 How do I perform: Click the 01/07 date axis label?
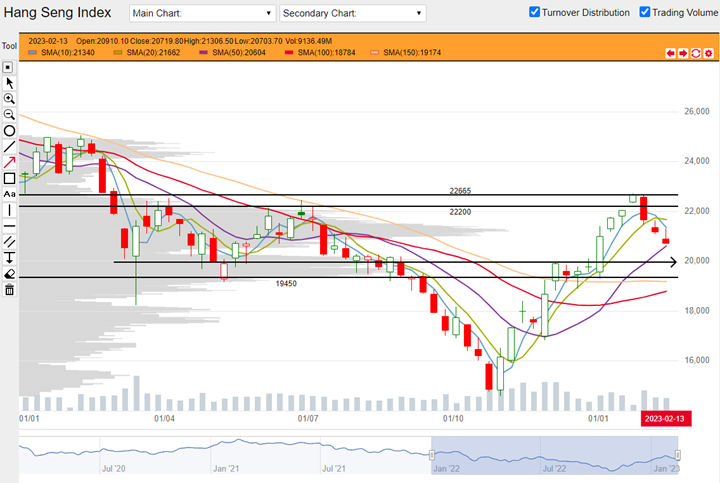pos(308,419)
